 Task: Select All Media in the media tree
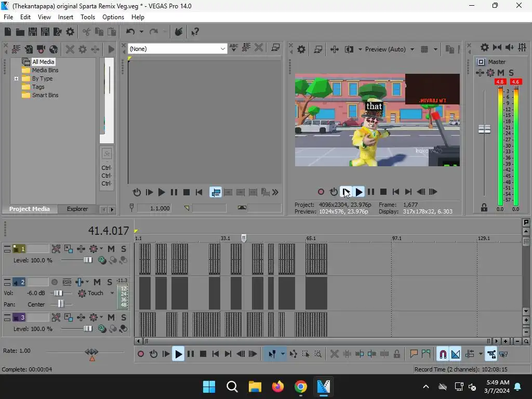pyautogui.click(x=43, y=62)
